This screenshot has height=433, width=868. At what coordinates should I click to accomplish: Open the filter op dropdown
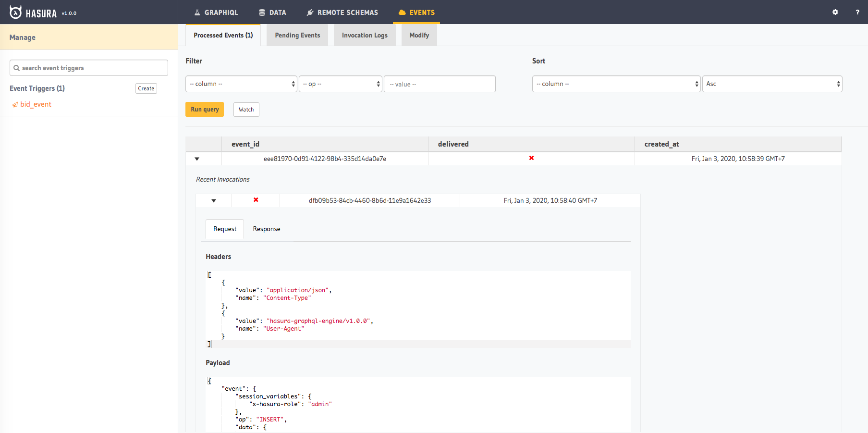(341, 84)
